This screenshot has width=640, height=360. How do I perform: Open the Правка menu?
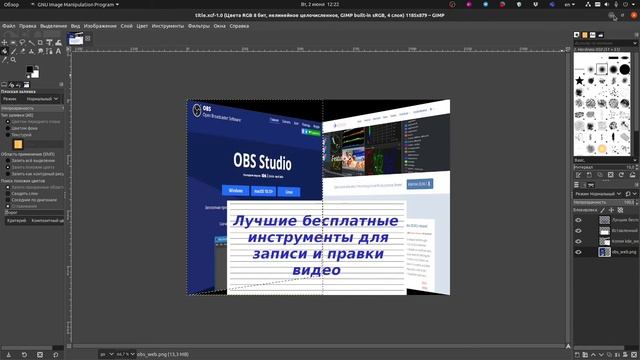tap(27, 26)
